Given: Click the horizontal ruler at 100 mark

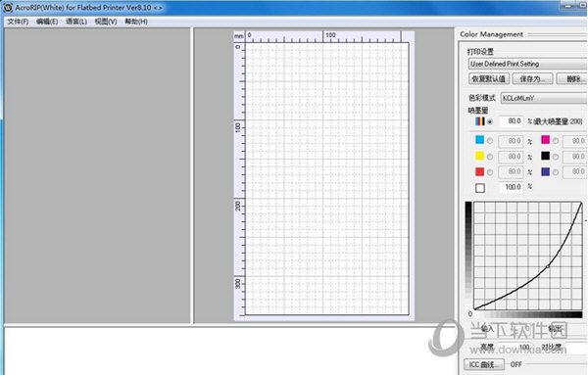Looking at the screenshot, I should (x=330, y=35).
